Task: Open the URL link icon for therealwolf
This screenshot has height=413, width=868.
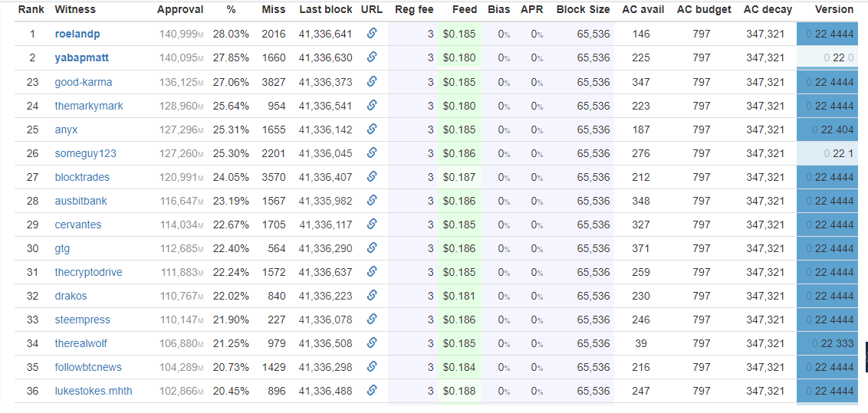Action: coord(372,343)
